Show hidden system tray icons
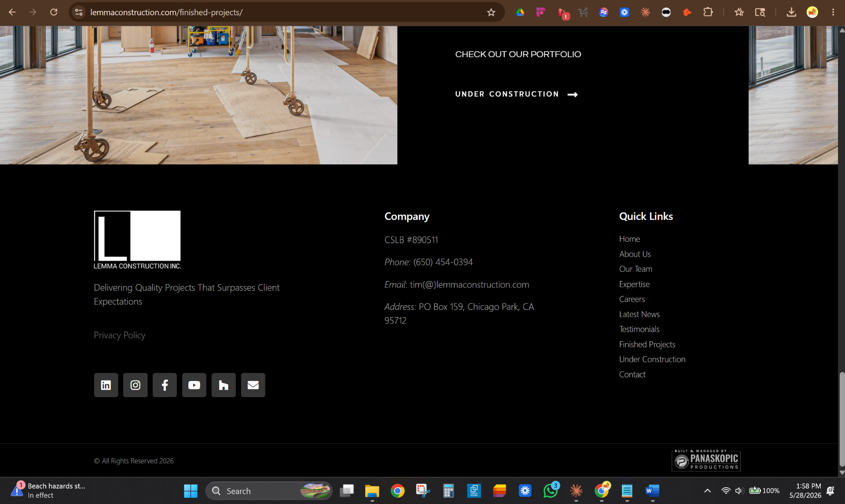The height and width of the screenshot is (504, 845). pyautogui.click(x=707, y=490)
